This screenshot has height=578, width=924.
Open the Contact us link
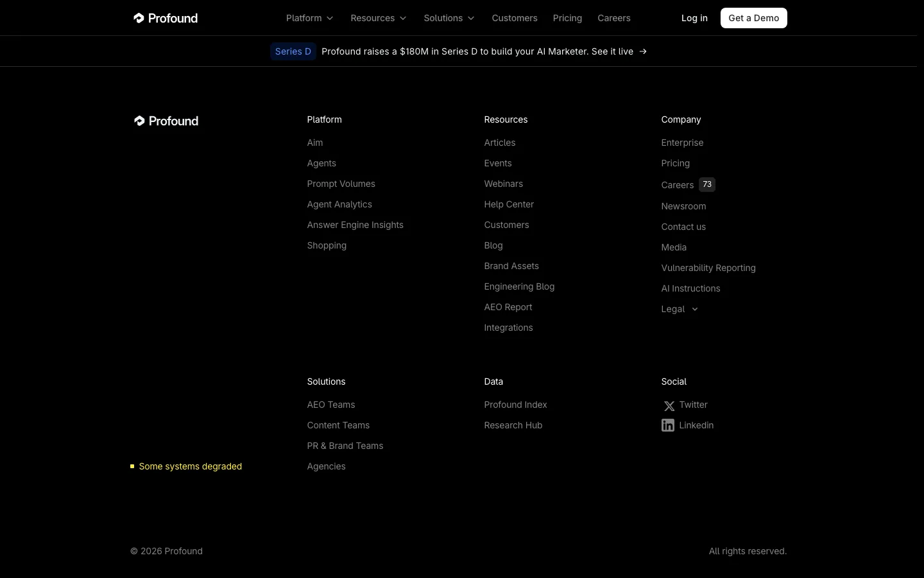tap(683, 227)
